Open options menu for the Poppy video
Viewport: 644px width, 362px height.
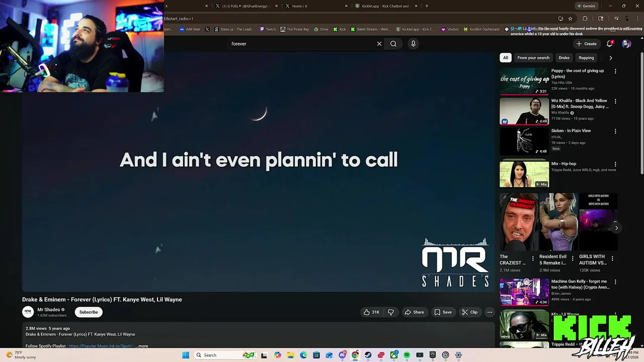(x=615, y=71)
